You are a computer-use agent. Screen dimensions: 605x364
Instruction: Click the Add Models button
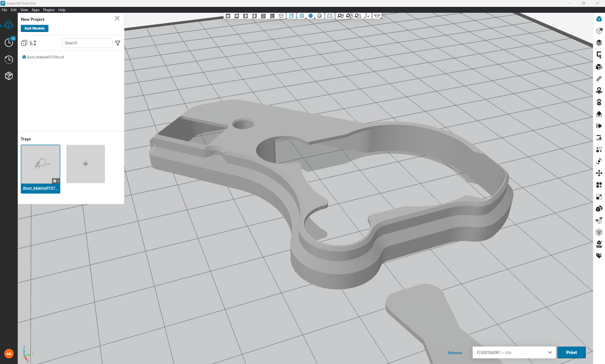click(34, 28)
